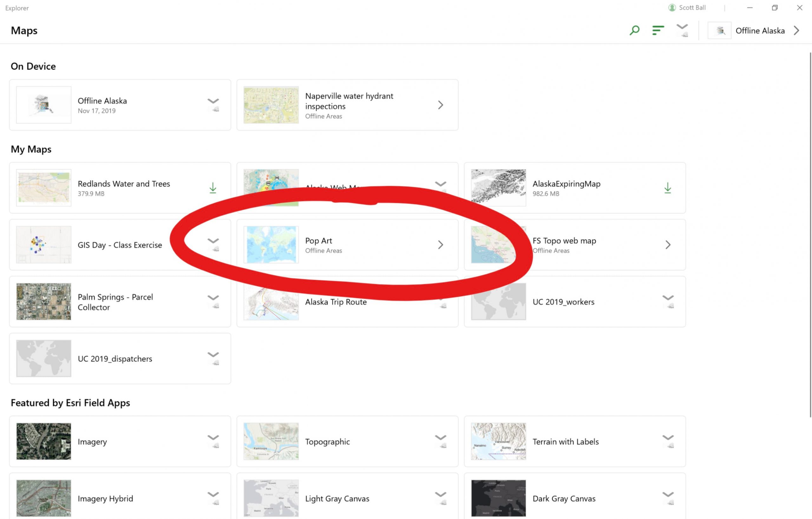This screenshot has height=519, width=812.
Task: Open the Offline Alaska breadcrumb at top right
Action: (x=760, y=30)
